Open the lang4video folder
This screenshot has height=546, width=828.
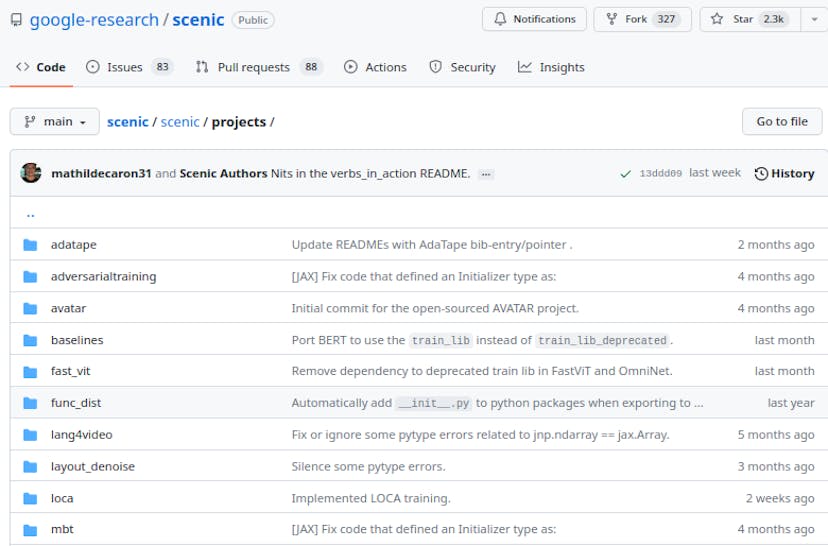[81, 435]
